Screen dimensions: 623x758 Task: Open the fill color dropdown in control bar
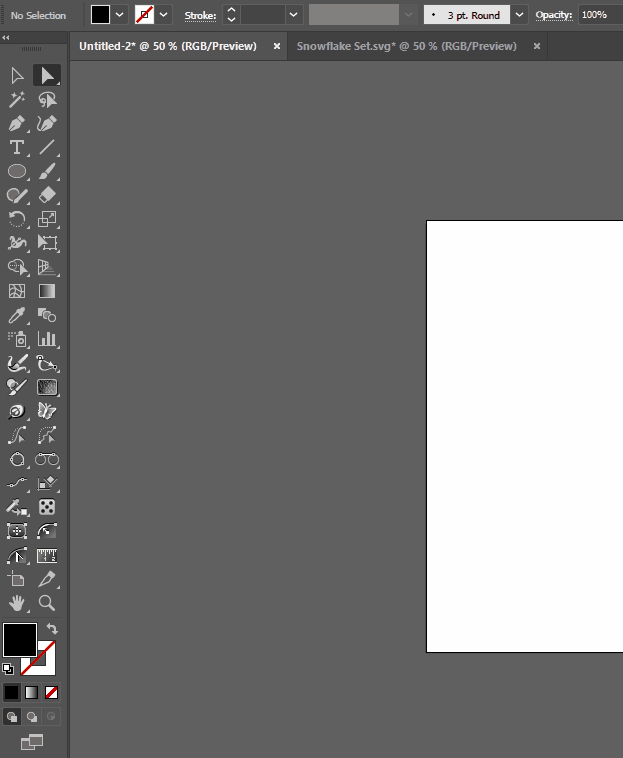[120, 15]
